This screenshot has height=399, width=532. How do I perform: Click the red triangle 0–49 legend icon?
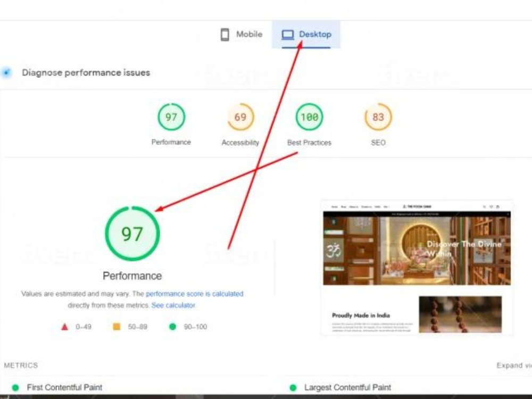tap(64, 327)
